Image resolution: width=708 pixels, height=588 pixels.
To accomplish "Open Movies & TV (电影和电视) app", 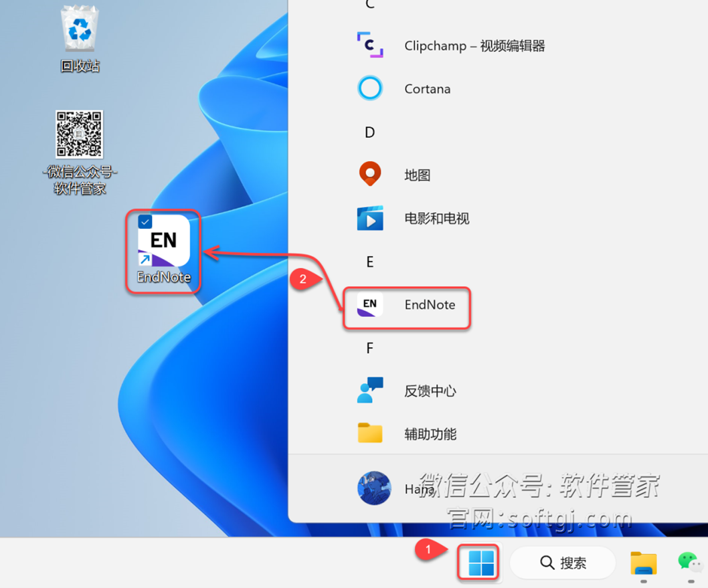I will [x=413, y=219].
